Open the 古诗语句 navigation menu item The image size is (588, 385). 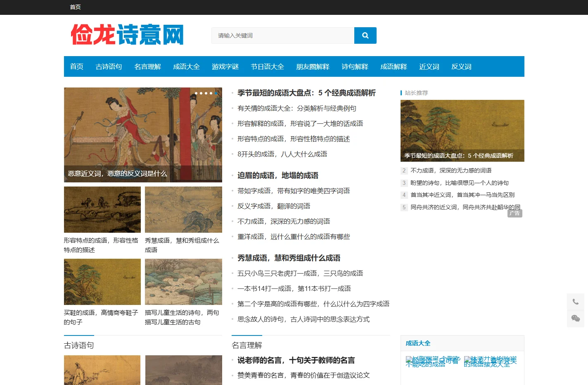click(x=109, y=66)
